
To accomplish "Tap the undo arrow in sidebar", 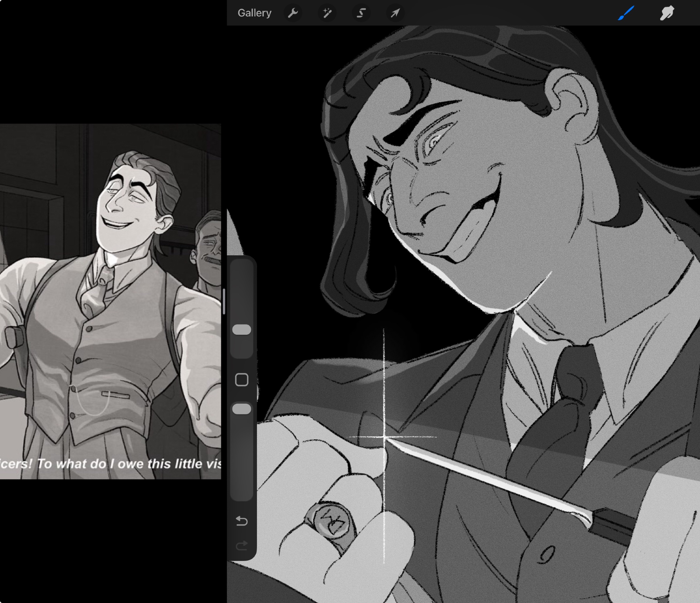I will (241, 521).
